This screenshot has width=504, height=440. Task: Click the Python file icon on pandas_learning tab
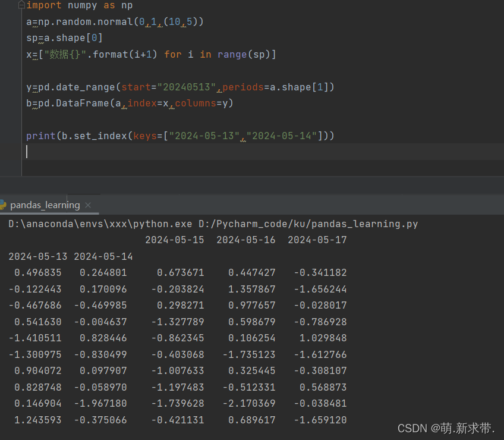(4, 205)
